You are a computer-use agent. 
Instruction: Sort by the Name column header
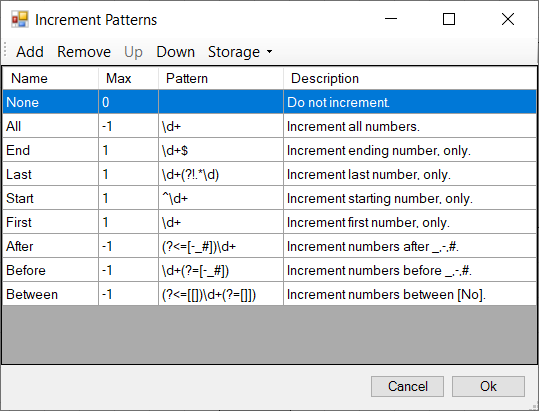click(51, 78)
